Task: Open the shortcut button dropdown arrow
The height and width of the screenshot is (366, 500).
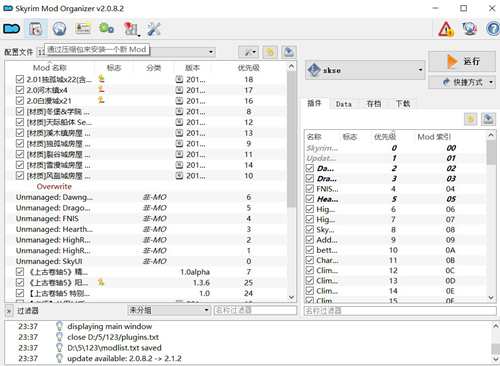Action: point(491,82)
